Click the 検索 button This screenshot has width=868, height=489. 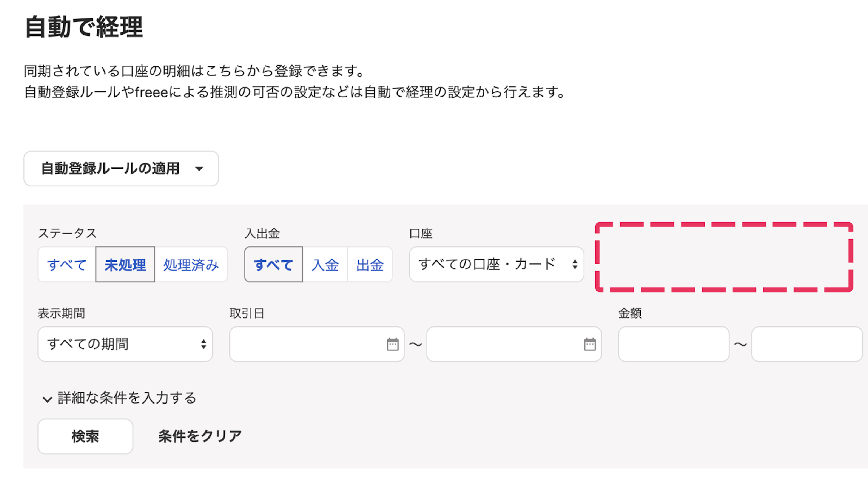(x=85, y=436)
